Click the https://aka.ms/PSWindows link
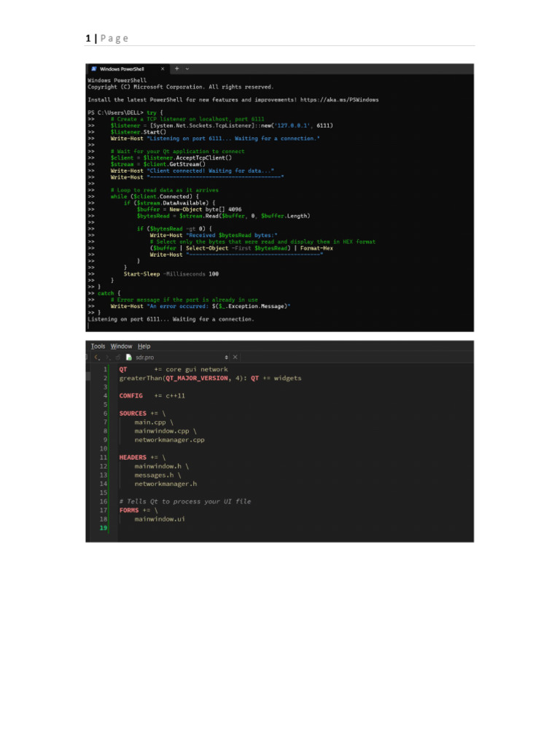This screenshot has height=747, width=560. pyautogui.click(x=340, y=100)
